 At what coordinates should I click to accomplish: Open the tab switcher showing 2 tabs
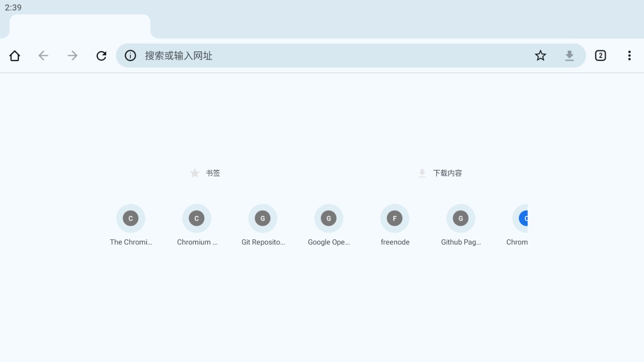coord(600,56)
